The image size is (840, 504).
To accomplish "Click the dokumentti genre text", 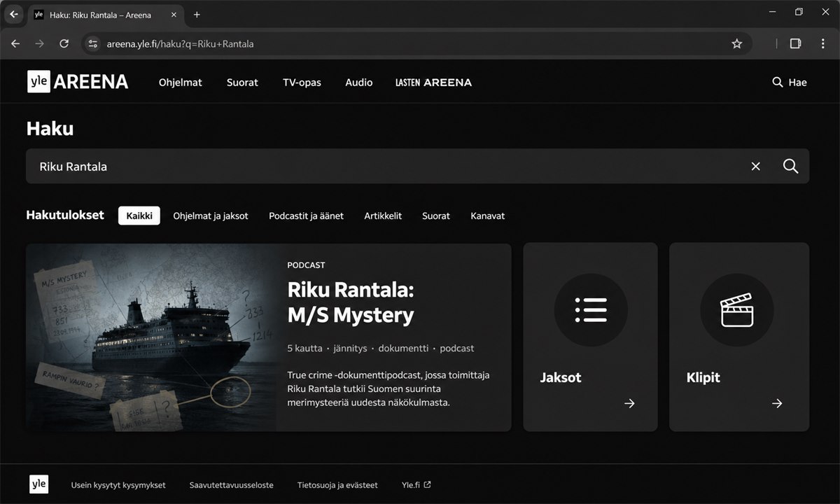I will (x=403, y=348).
